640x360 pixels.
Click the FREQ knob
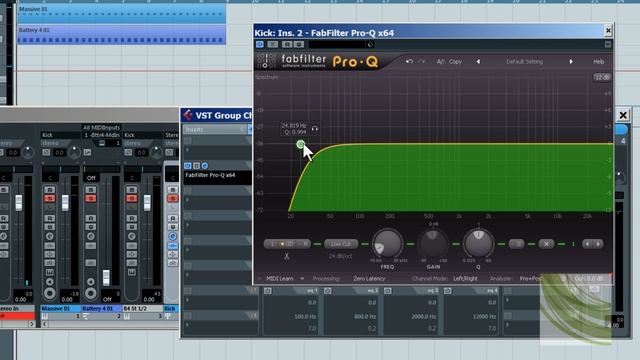(x=387, y=243)
